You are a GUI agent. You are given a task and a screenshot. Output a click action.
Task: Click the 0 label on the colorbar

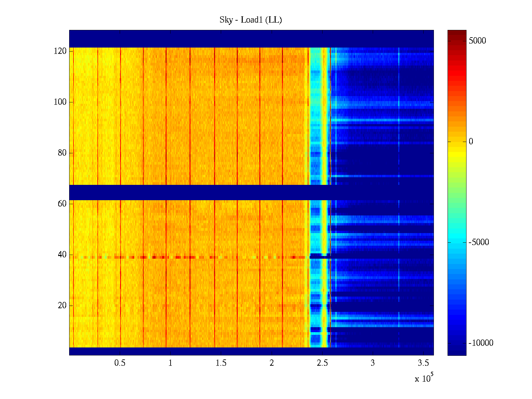click(x=470, y=142)
